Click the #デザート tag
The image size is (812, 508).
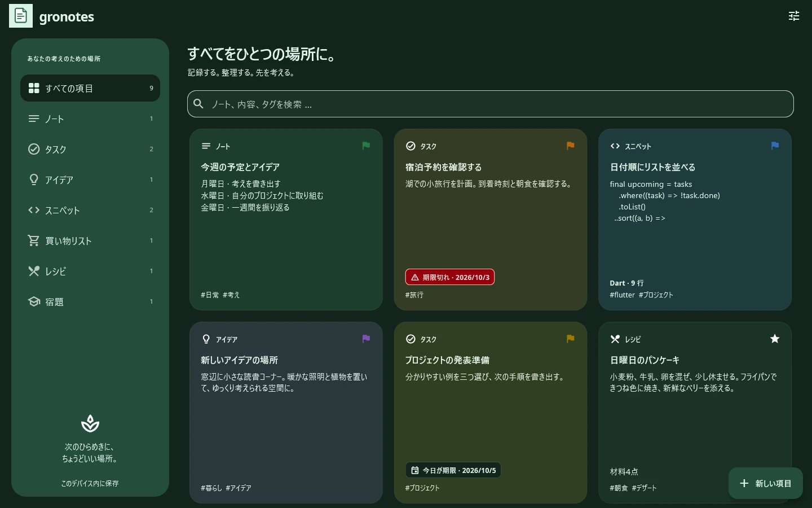coord(644,488)
